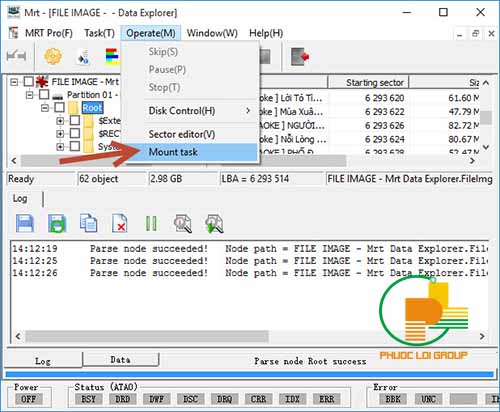Click the red splat FILE IMAGE node icon
Image resolution: width=500 pixels, height=412 pixels.
(42, 82)
